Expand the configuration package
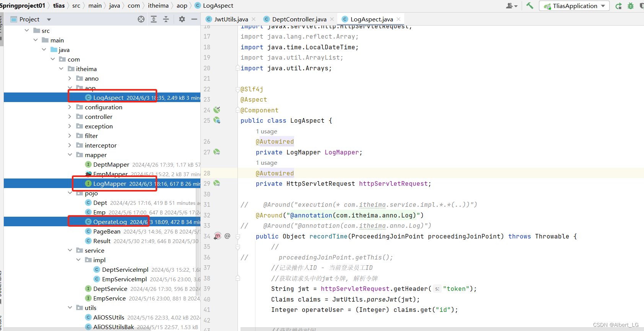Viewport: 644px width, 331px height. [x=70, y=107]
